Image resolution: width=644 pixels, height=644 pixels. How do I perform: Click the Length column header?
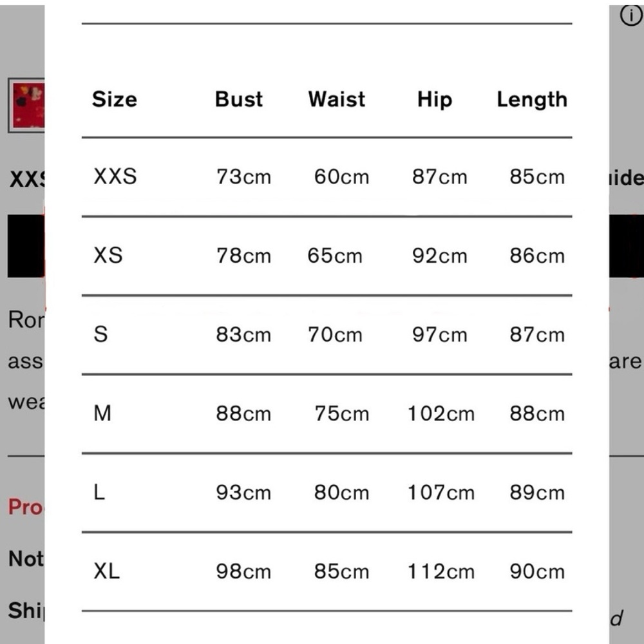[532, 100]
